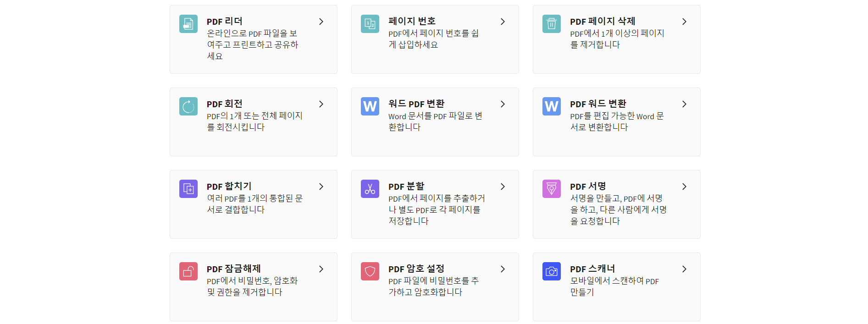Open the PDF 페이지 삭제 heading
The height and width of the screenshot is (324, 868).
coord(603,21)
